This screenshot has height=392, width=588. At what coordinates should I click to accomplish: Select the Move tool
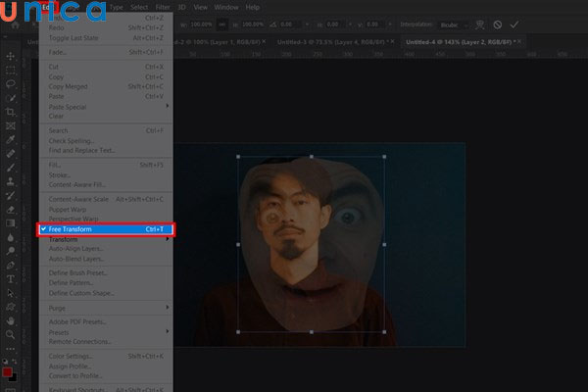click(x=11, y=56)
